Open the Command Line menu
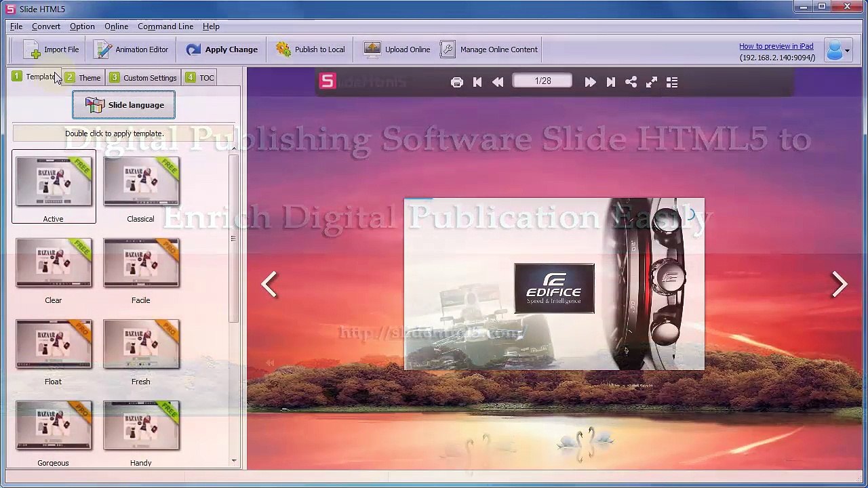 coord(165,26)
